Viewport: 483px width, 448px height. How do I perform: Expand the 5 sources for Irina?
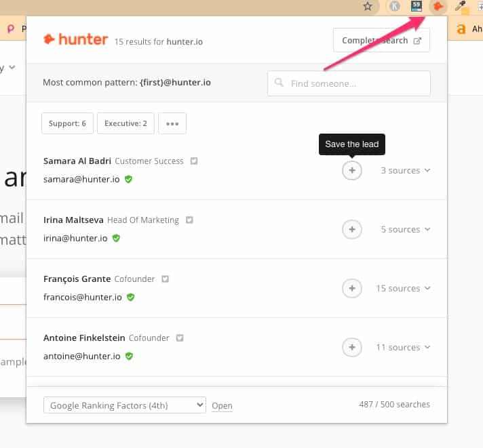pos(406,230)
